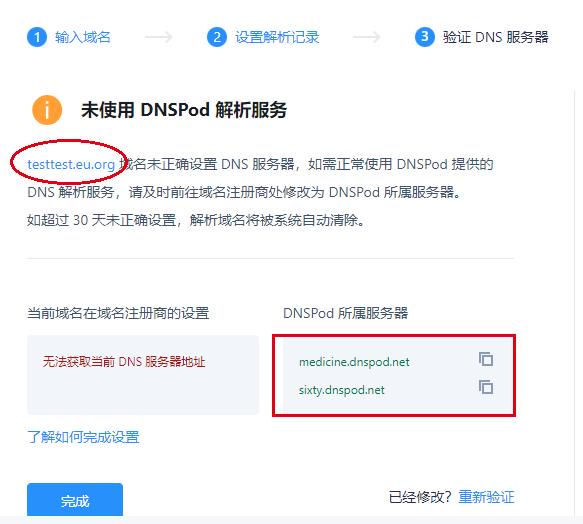Click DNSPod 所属服务器 label
583x524 pixels.
[345, 313]
